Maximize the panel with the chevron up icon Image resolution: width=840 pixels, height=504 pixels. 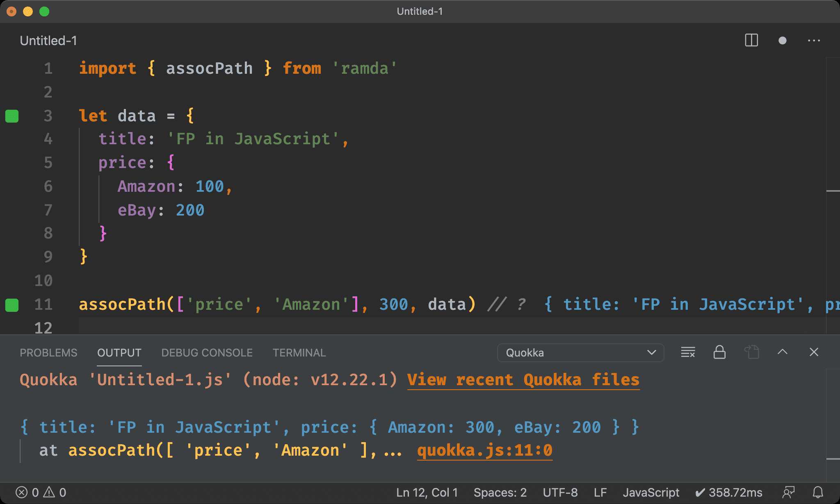(x=783, y=352)
